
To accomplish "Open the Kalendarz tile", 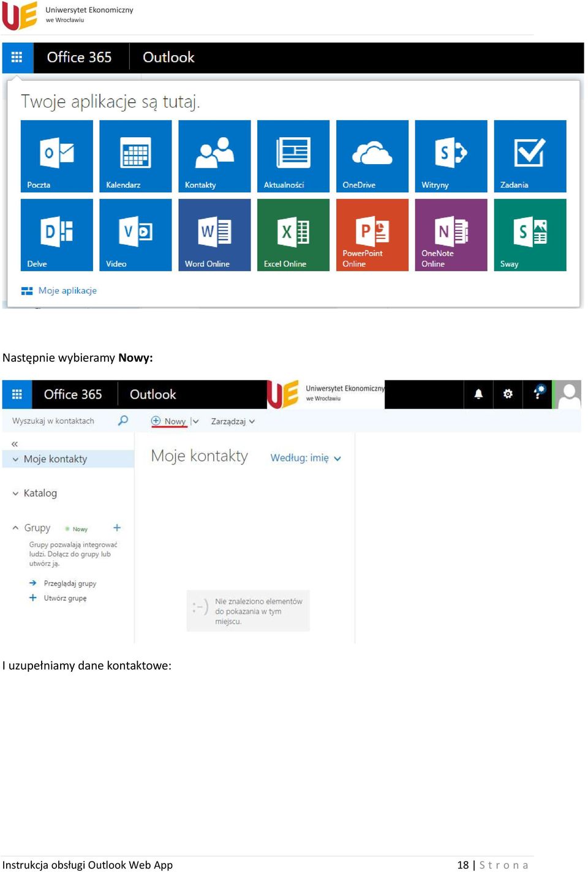I will point(135,156).
